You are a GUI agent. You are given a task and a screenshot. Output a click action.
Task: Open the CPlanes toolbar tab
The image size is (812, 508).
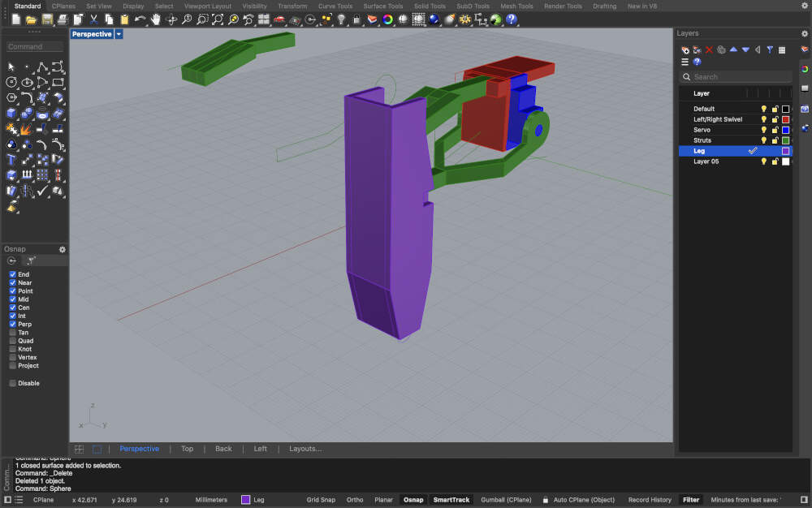[63, 6]
